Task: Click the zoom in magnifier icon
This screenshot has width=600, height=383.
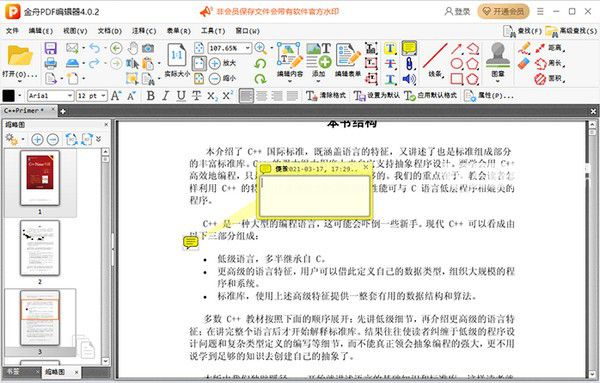Action: [x=261, y=48]
